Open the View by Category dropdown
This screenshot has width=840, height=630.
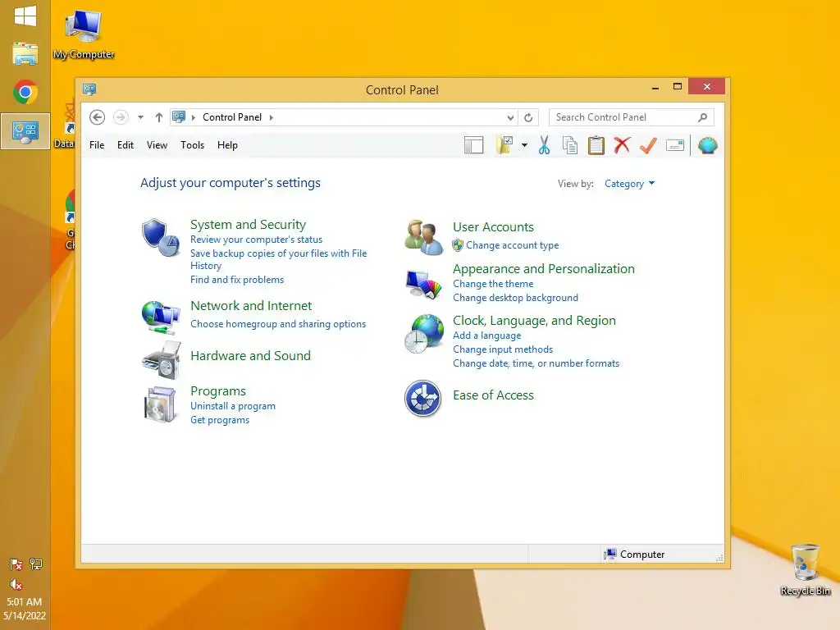629,184
